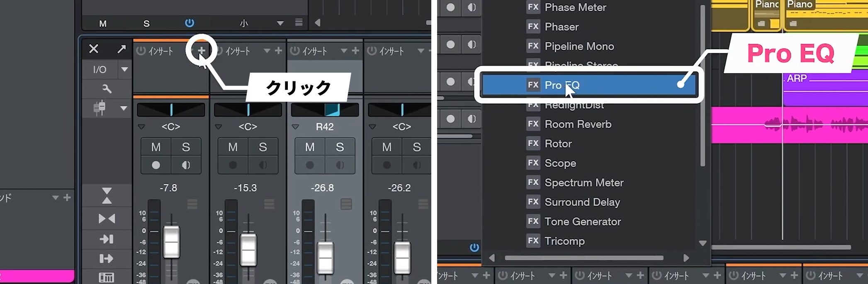The width and height of the screenshot is (868, 284).
Task: Click the detach mixer arrow icon
Action: pos(121,49)
